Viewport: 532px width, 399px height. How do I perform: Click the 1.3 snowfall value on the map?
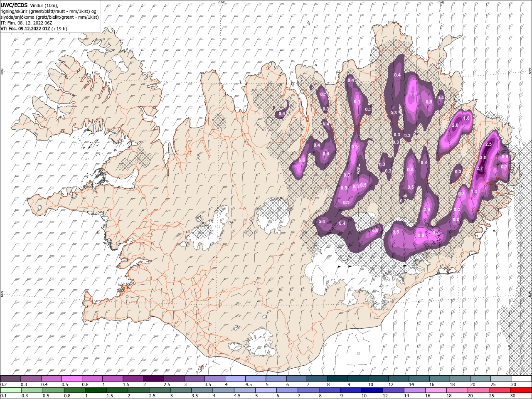(474, 192)
